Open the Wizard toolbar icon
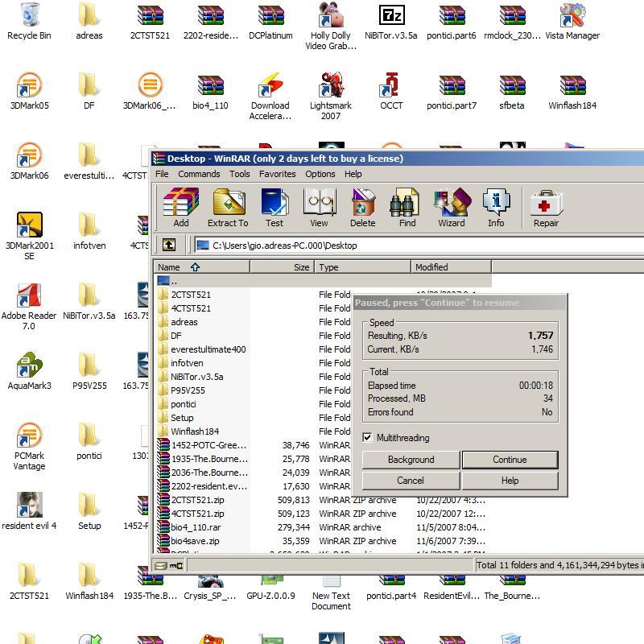Screen dimensions: 644x644 click(x=452, y=208)
